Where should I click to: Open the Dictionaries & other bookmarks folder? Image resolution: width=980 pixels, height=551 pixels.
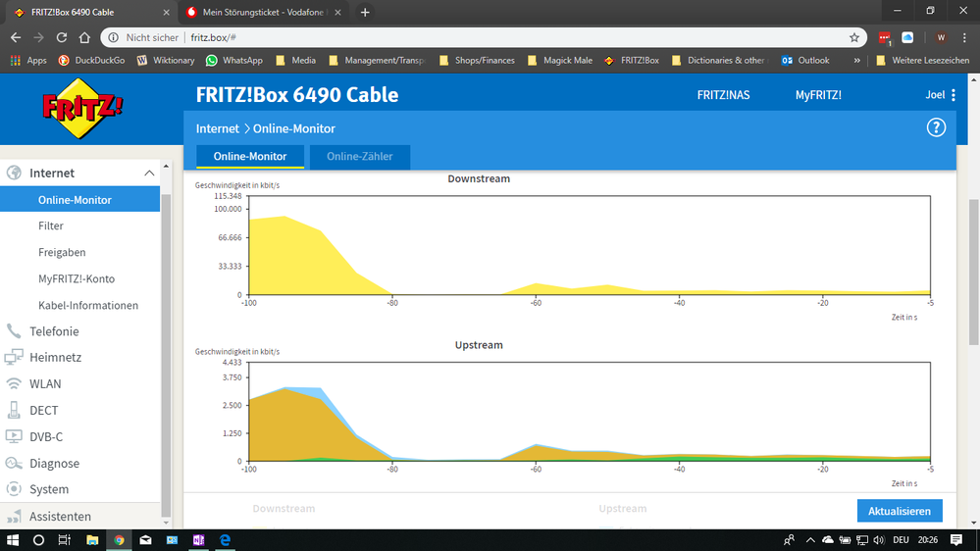point(719,61)
